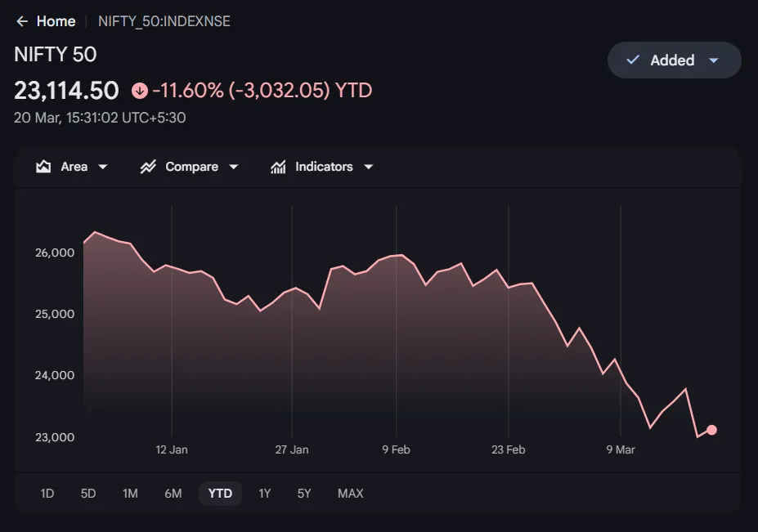This screenshot has width=758, height=532.
Task: Select the YTD time range
Action: click(220, 494)
